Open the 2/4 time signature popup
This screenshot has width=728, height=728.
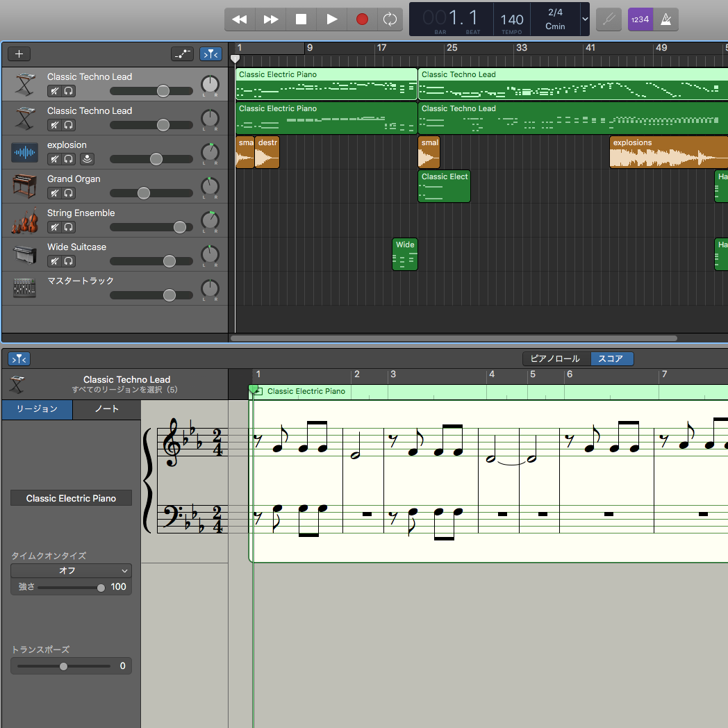point(555,12)
